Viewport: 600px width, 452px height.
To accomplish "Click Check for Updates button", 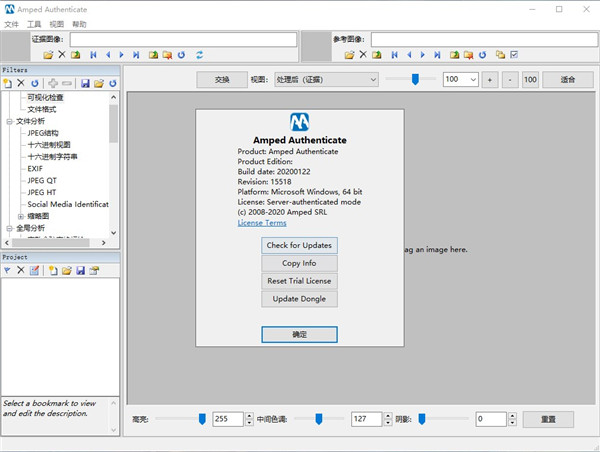I will [299, 245].
